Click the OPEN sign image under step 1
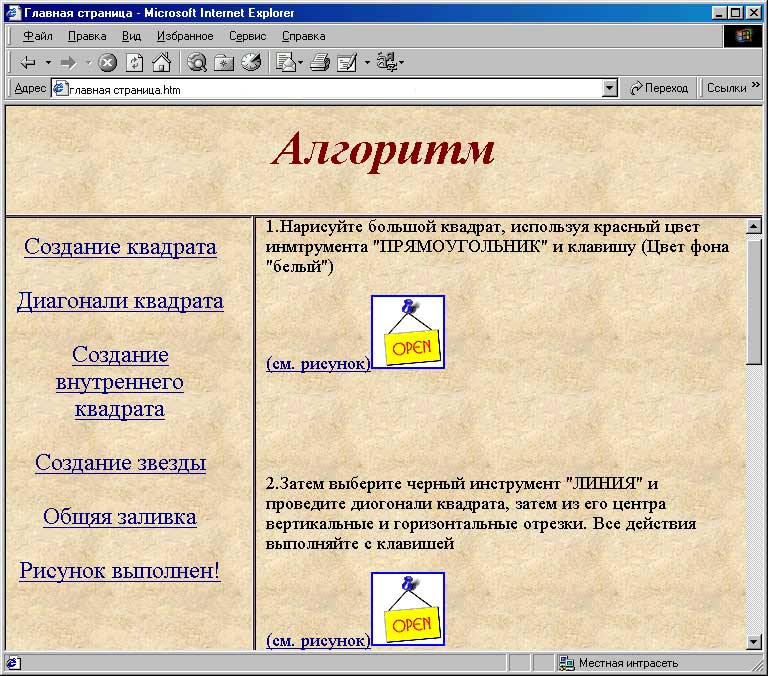768x676 pixels. 408,332
